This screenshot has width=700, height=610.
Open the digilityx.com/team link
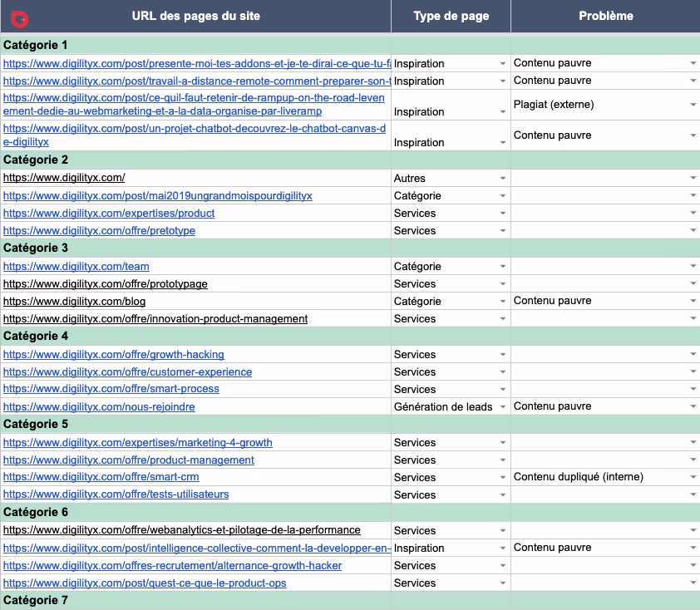76,267
